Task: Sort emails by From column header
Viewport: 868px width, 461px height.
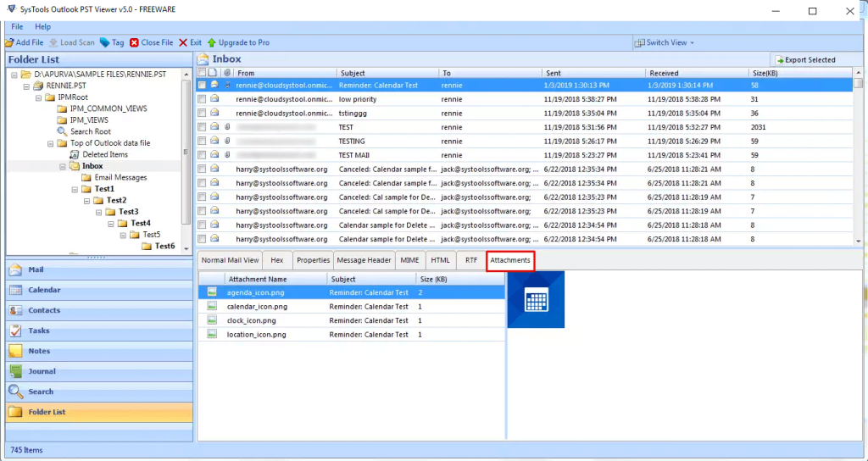Action: pyautogui.click(x=285, y=73)
